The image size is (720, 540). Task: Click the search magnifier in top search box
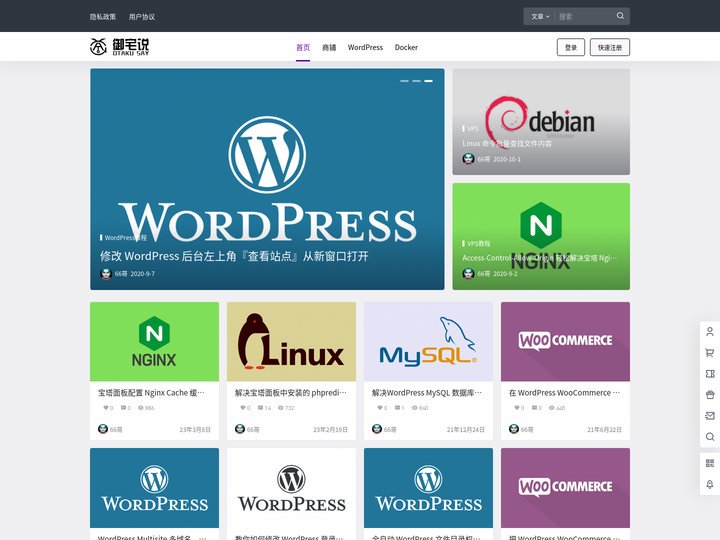click(x=620, y=16)
